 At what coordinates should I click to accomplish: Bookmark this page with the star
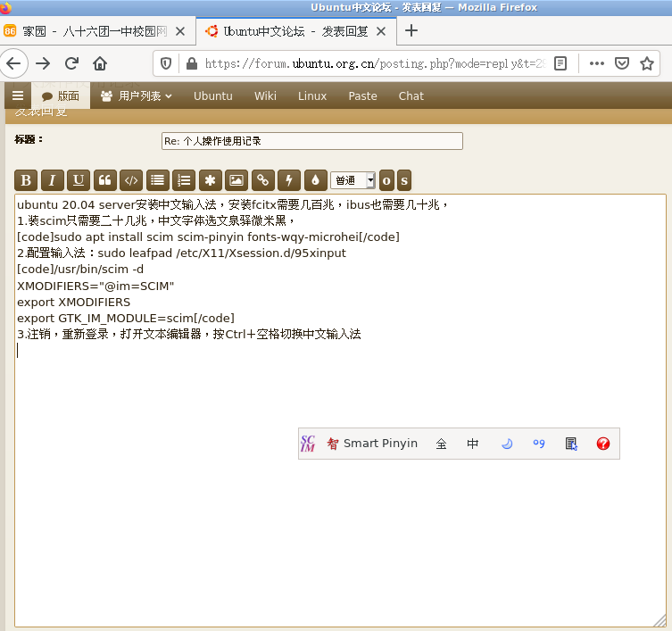pyautogui.click(x=647, y=64)
